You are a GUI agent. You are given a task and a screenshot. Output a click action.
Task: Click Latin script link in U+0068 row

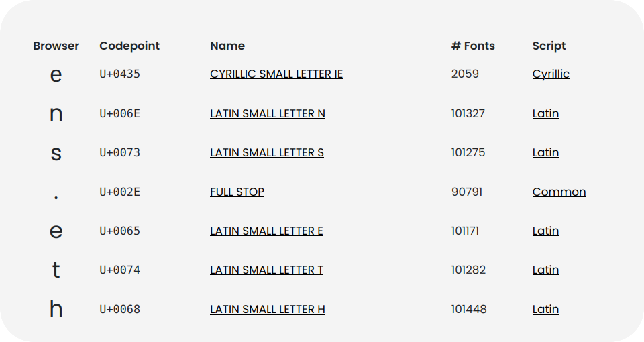[545, 309]
